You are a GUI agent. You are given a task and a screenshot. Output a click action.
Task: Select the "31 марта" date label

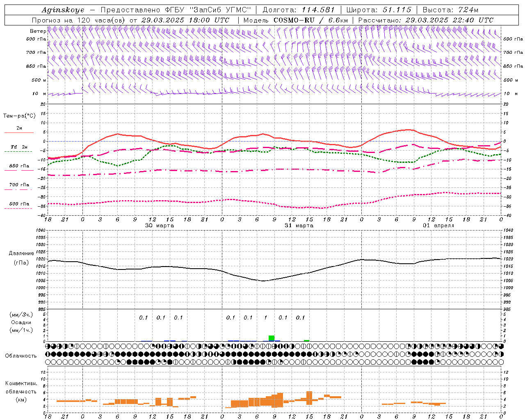click(x=299, y=225)
